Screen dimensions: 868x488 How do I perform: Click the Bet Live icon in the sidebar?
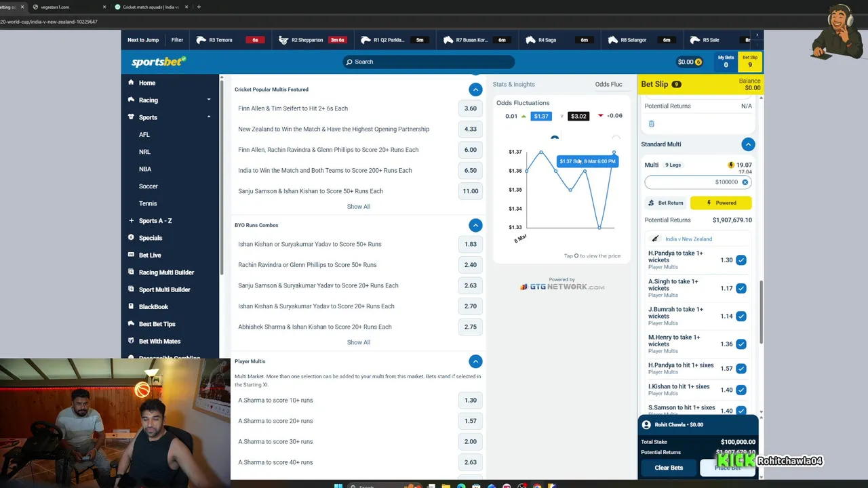coord(132,255)
